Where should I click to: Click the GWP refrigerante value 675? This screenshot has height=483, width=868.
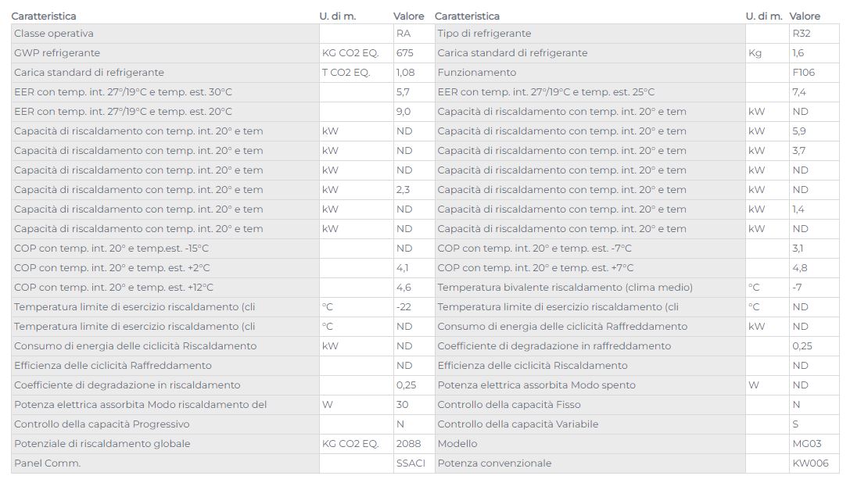[x=403, y=53]
